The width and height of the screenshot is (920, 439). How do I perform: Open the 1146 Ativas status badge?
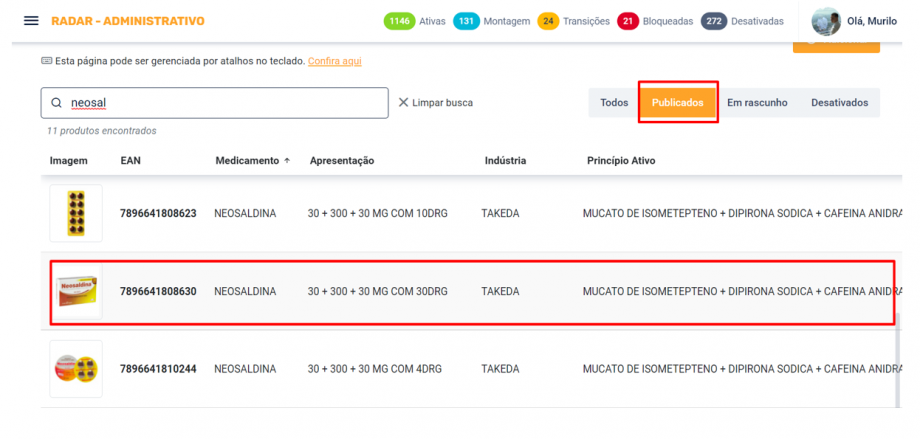(x=400, y=21)
